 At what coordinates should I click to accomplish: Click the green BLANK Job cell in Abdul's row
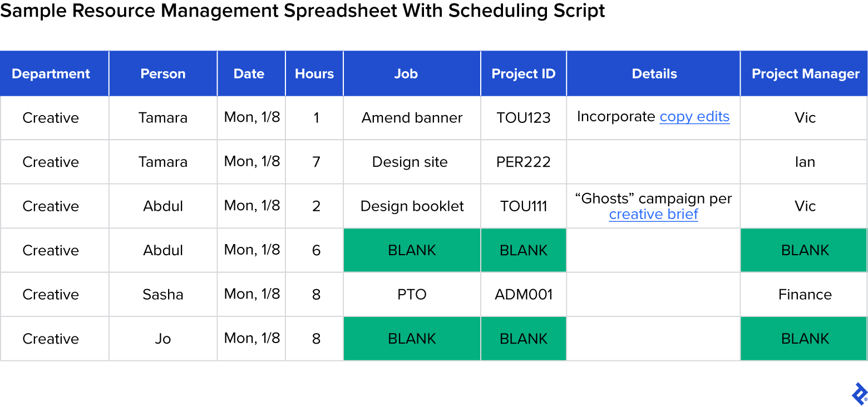(x=412, y=250)
